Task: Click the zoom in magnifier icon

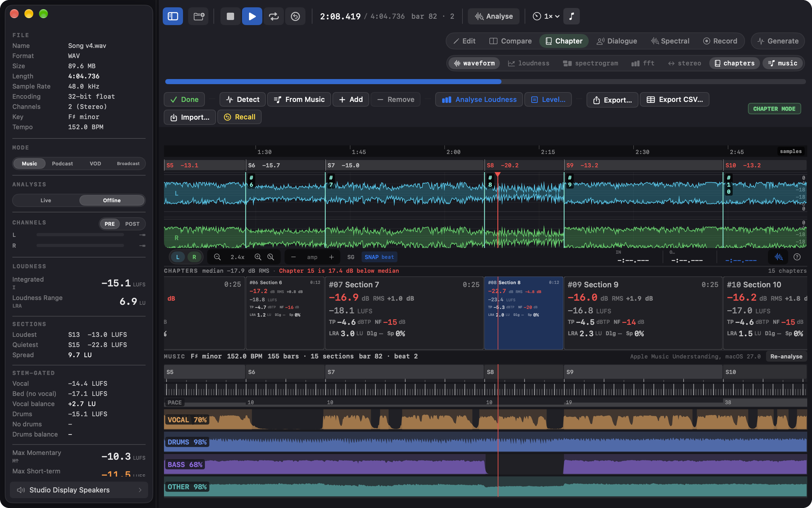Action: (x=258, y=257)
